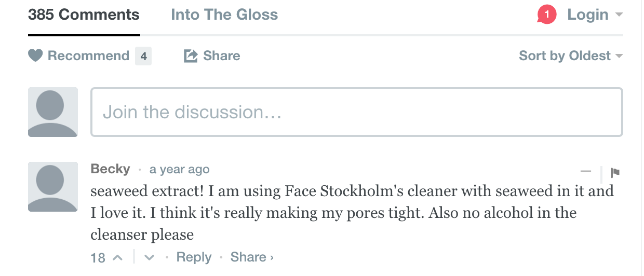Image resolution: width=644 pixels, height=276 pixels.
Task: Flag Becky's comment as inappropriate
Action: tap(615, 172)
